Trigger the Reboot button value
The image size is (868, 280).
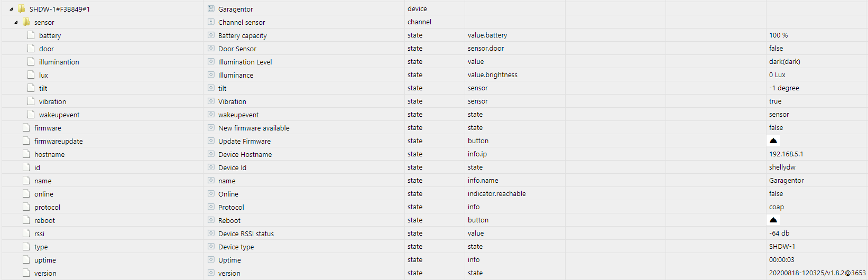(x=773, y=220)
